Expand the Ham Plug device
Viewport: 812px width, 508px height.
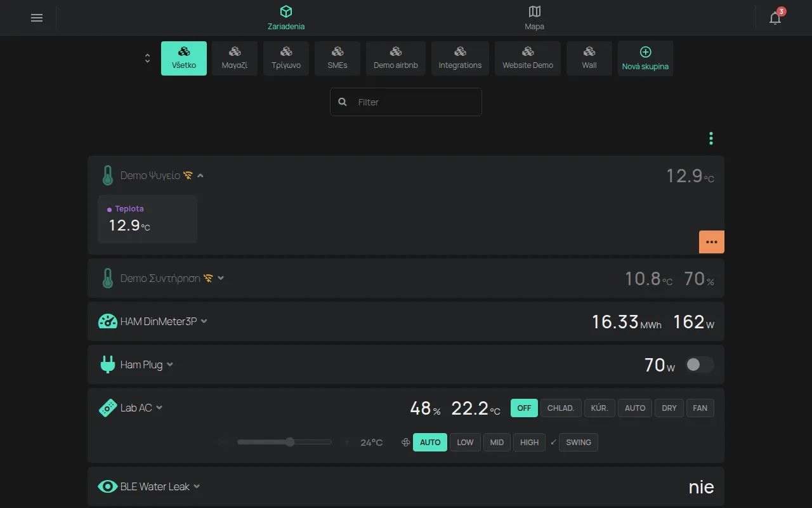pos(170,364)
